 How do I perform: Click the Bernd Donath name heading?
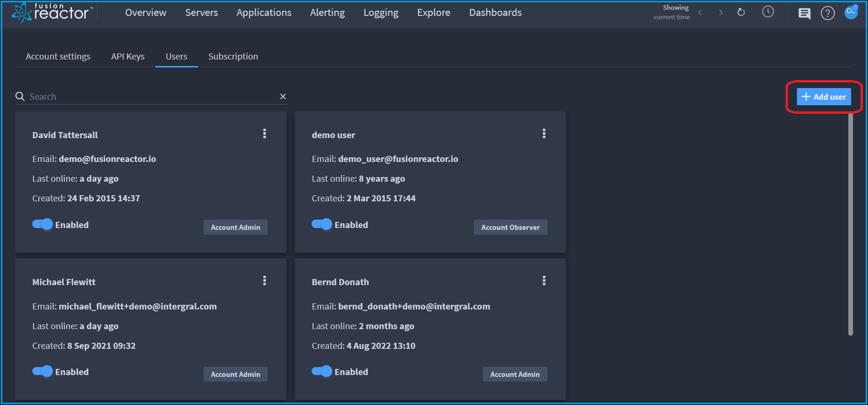coord(340,282)
